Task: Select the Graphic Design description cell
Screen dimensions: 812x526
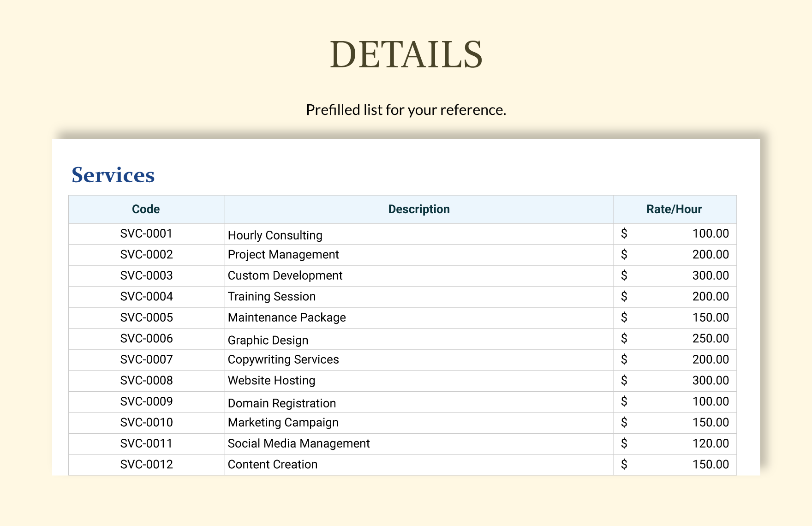Action: coord(268,340)
